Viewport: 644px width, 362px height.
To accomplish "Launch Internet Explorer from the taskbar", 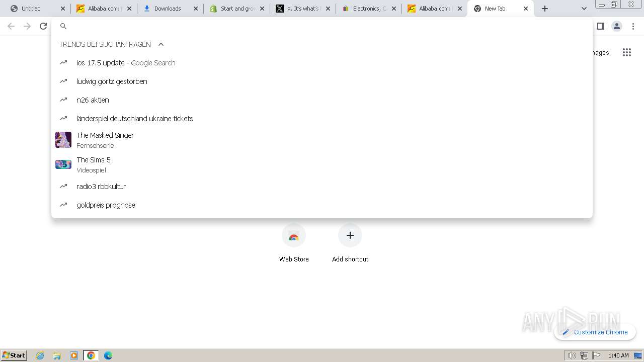I will coord(40,355).
